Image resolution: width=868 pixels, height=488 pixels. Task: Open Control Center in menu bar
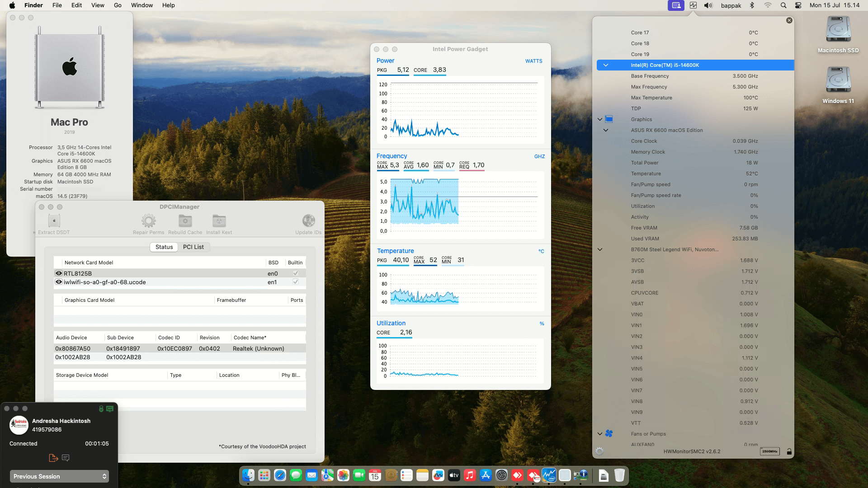click(798, 5)
